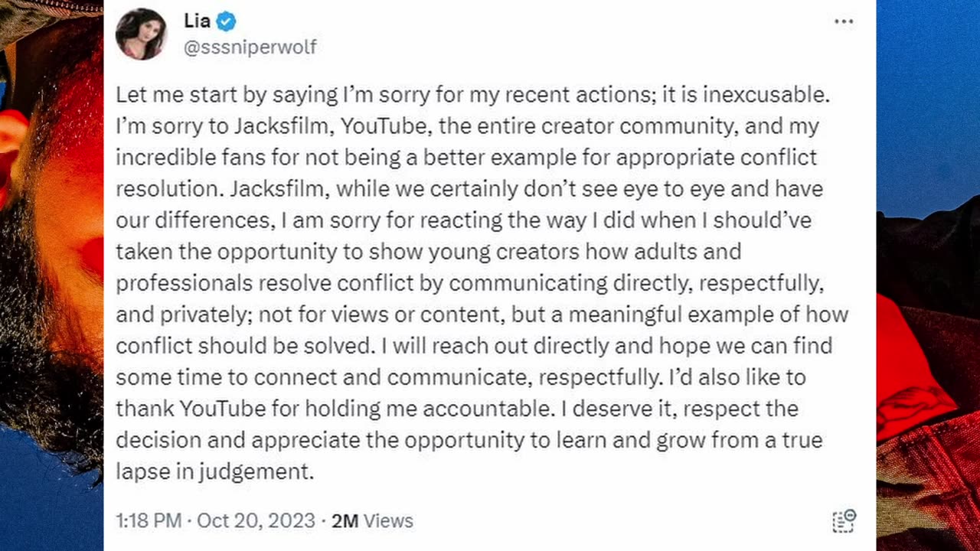Viewport: 980px width, 551px height.
Task: Click the closing words "lapse in judgement."
Action: click(215, 471)
